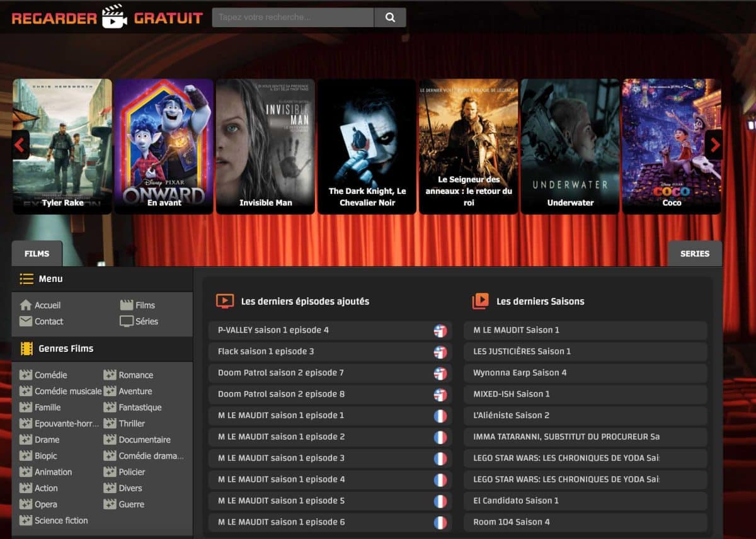This screenshot has width=756, height=539.
Task: Switch to the SERIES tab
Action: pyautogui.click(x=695, y=254)
